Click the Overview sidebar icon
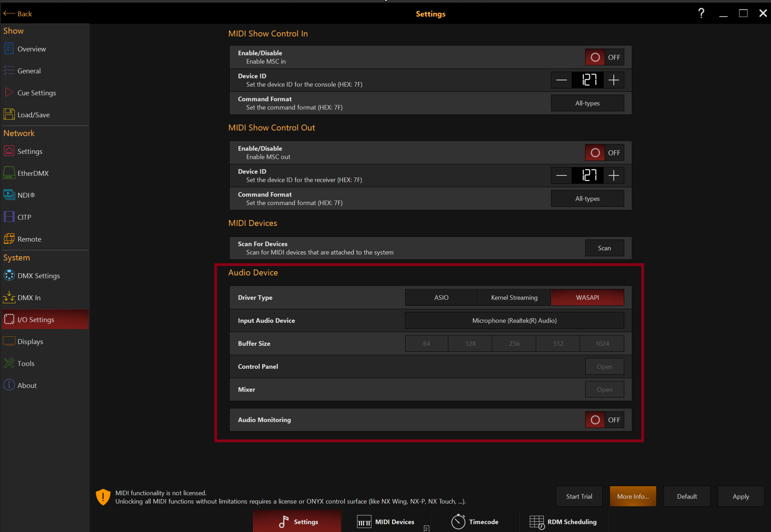Viewport: 771px width, 532px height. (x=9, y=49)
